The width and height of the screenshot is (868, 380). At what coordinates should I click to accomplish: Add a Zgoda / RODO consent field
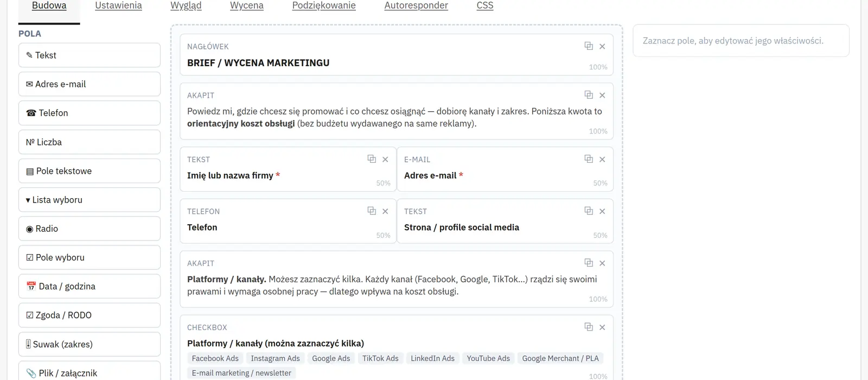pos(90,315)
